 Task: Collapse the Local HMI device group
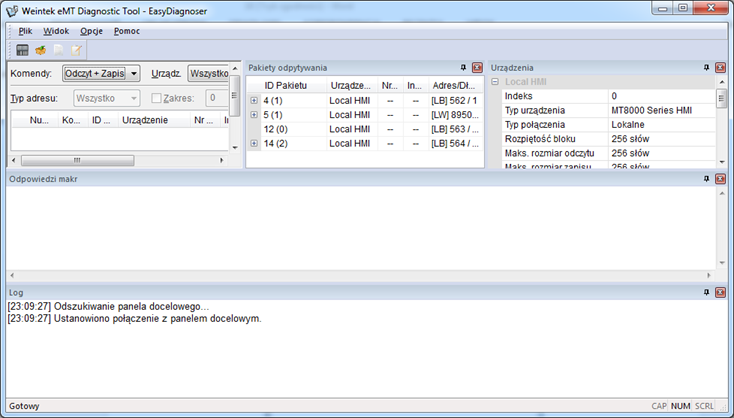(495, 82)
